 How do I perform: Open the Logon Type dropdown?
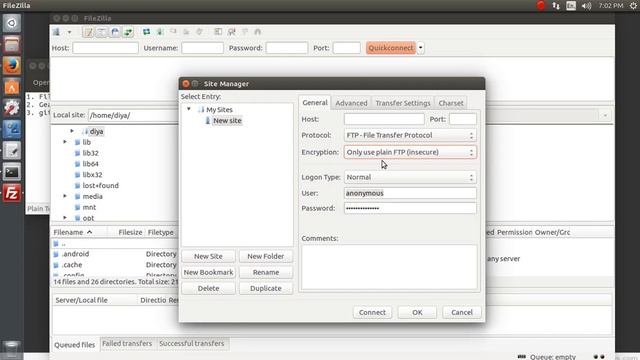coord(410,177)
